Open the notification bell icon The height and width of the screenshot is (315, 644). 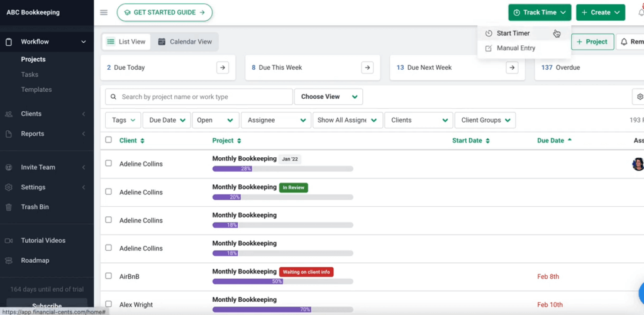640,12
